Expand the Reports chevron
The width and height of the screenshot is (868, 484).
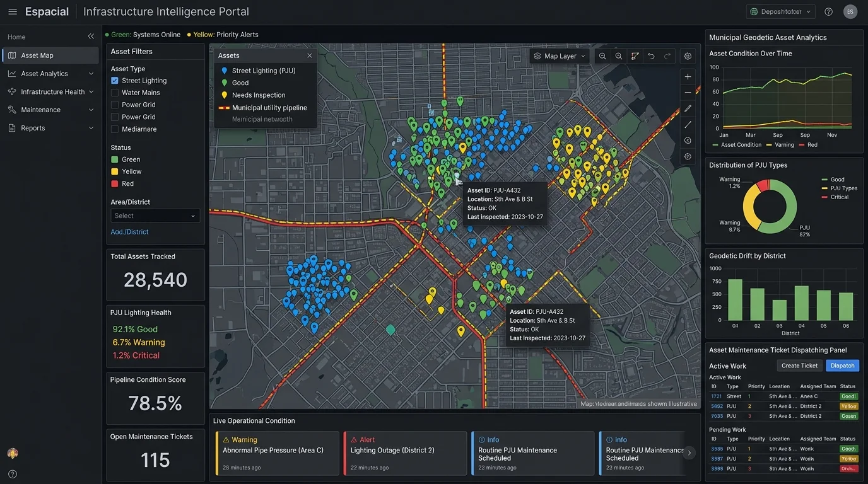91,128
